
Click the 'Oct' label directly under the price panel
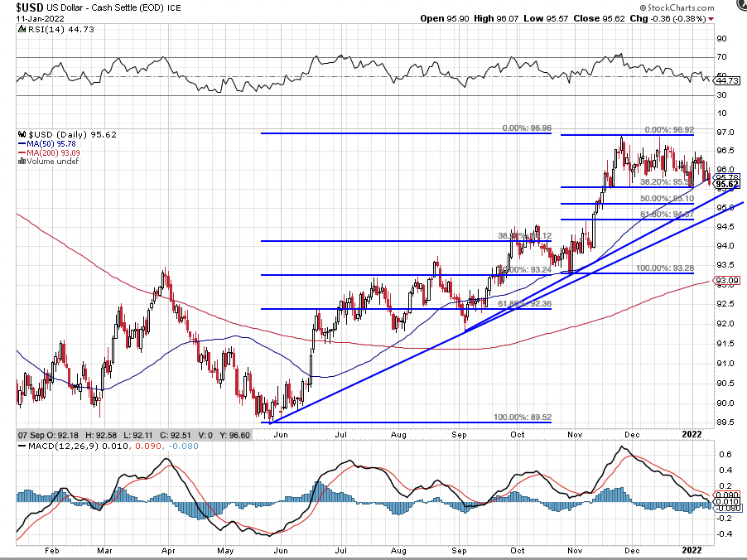(518, 434)
